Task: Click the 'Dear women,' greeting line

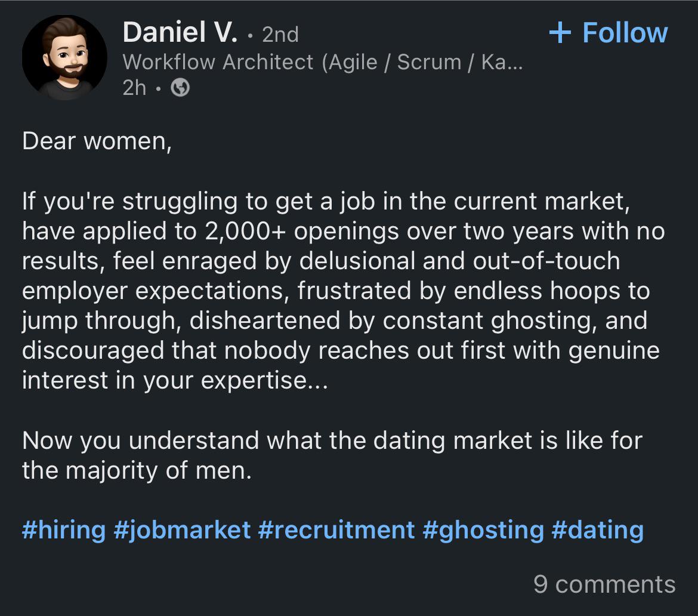Action: click(x=97, y=141)
